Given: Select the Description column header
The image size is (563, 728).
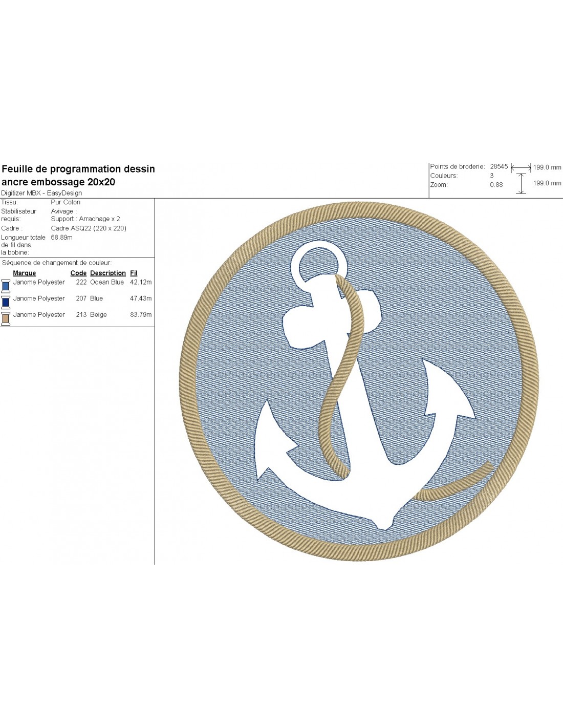Looking at the screenshot, I should (x=107, y=273).
